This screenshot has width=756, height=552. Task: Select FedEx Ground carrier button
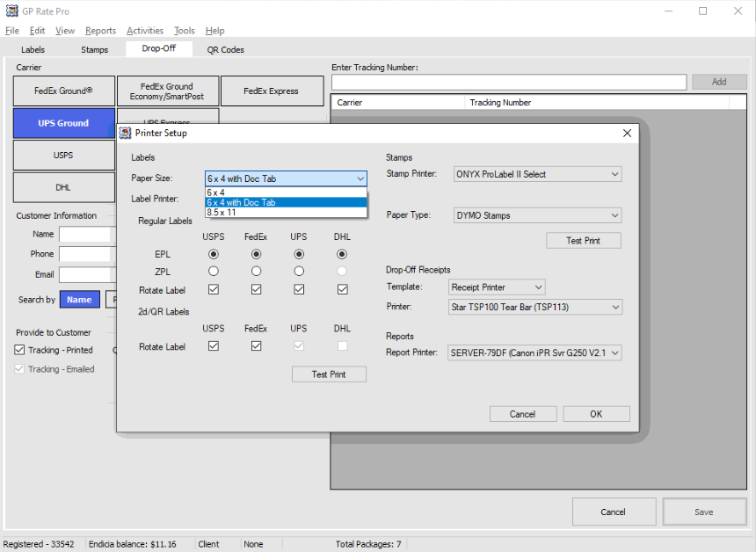click(x=63, y=91)
